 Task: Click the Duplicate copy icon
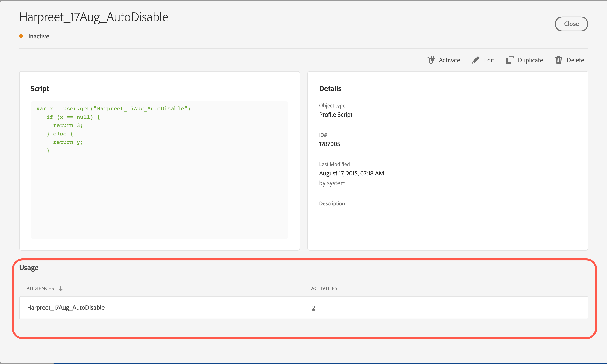[x=510, y=60]
